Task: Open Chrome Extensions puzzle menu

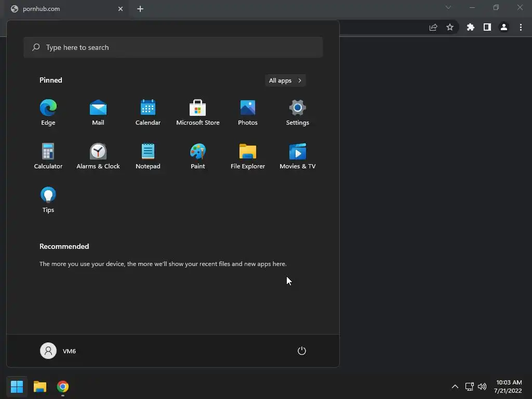Action: pos(471,27)
